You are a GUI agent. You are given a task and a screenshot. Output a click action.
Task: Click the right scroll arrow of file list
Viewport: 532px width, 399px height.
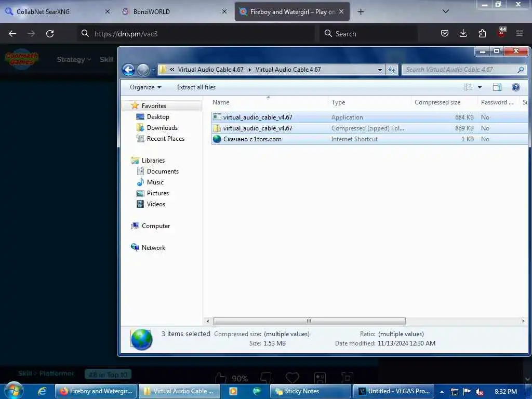tap(523, 321)
